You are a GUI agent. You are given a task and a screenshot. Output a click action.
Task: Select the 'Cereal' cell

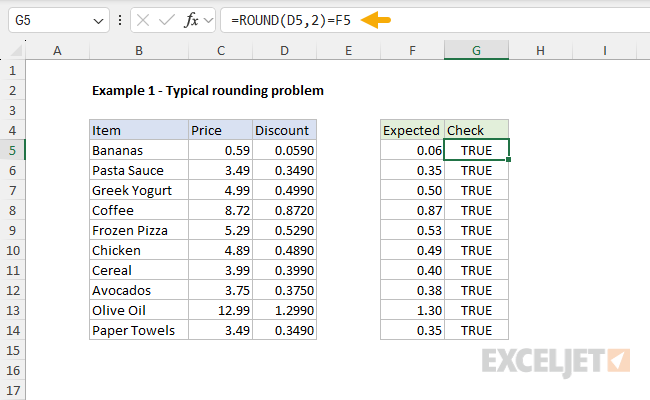(139, 270)
